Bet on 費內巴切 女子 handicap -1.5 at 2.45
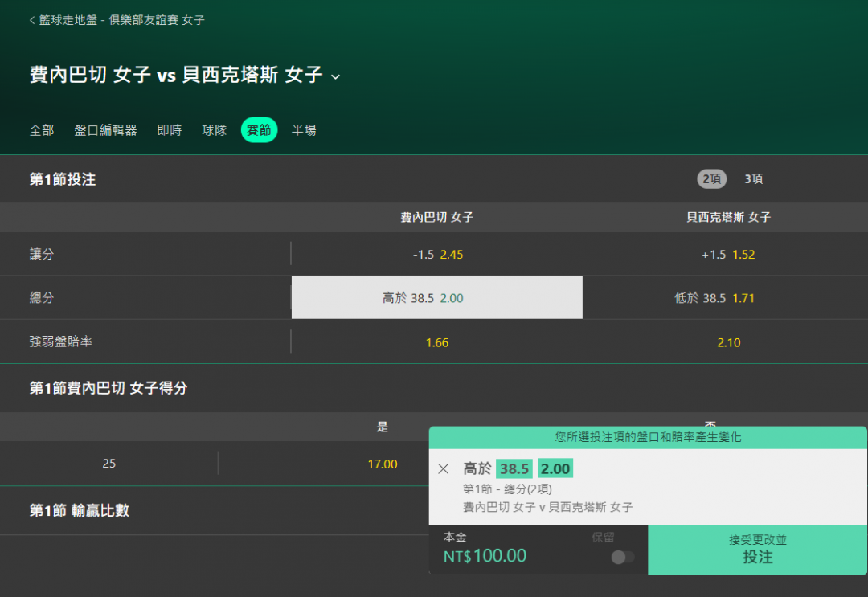The image size is (868, 597). click(437, 255)
